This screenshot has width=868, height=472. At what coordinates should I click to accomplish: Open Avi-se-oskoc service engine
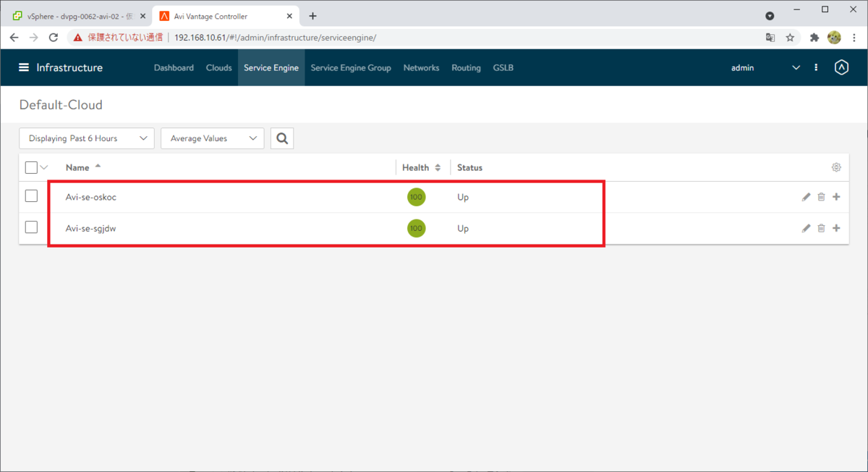pyautogui.click(x=91, y=197)
